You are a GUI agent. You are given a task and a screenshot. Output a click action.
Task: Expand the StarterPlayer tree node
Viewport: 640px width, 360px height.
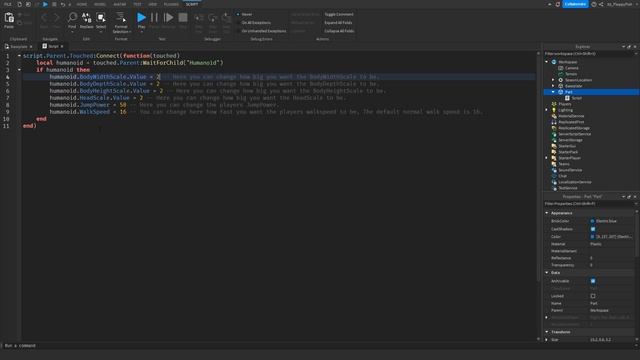click(x=547, y=158)
